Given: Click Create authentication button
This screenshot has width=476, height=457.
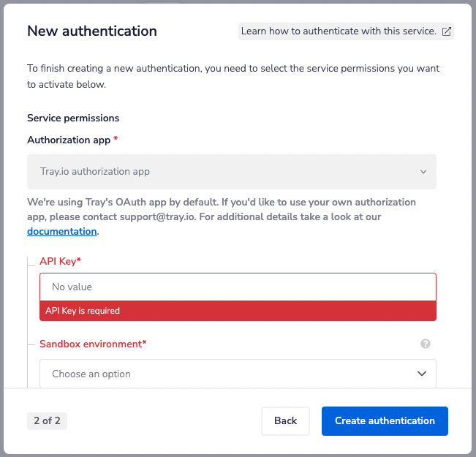Looking at the screenshot, I should (x=385, y=420).
